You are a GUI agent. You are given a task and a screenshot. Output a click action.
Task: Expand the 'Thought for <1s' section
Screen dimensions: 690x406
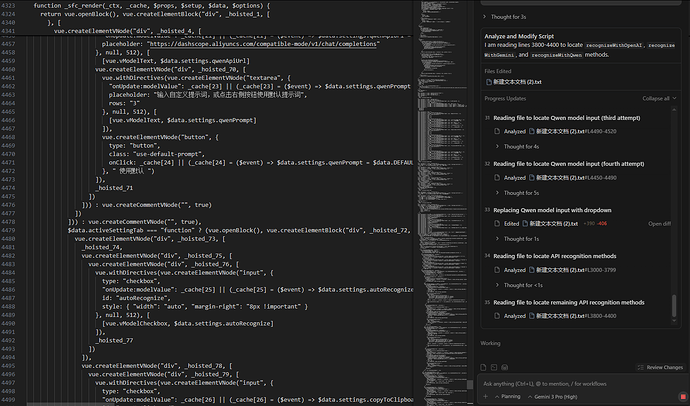click(519, 285)
